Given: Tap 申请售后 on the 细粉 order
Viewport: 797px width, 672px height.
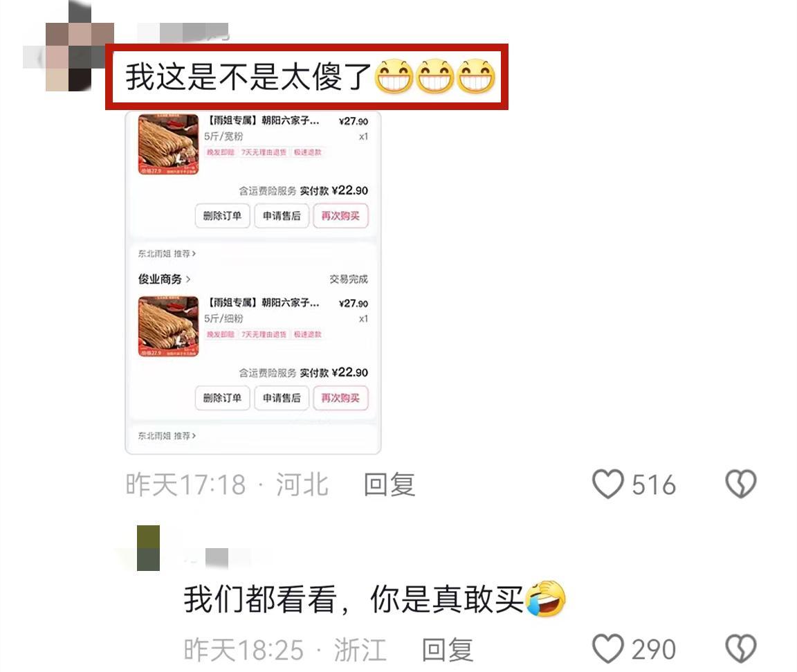Looking at the screenshot, I should 282,398.
